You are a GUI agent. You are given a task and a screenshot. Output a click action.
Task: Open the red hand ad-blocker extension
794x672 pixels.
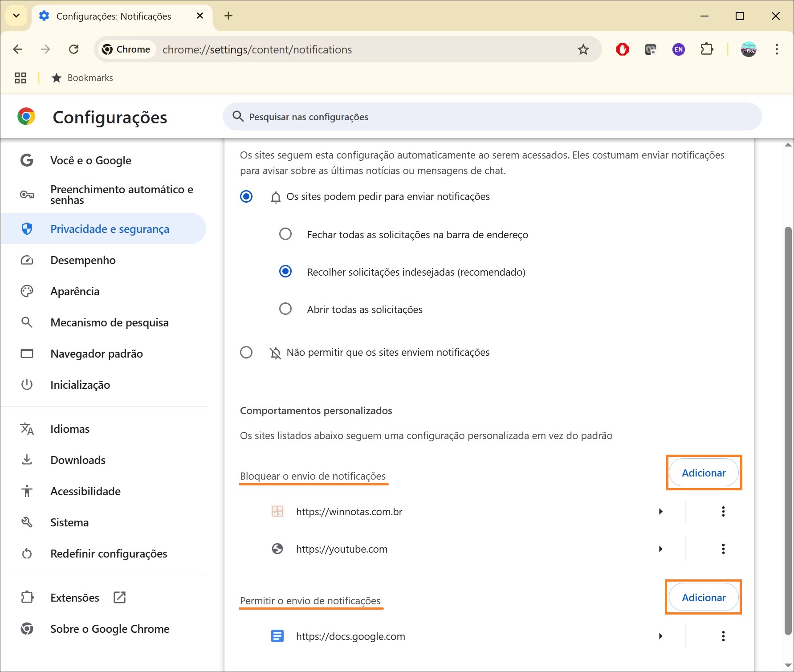(623, 49)
